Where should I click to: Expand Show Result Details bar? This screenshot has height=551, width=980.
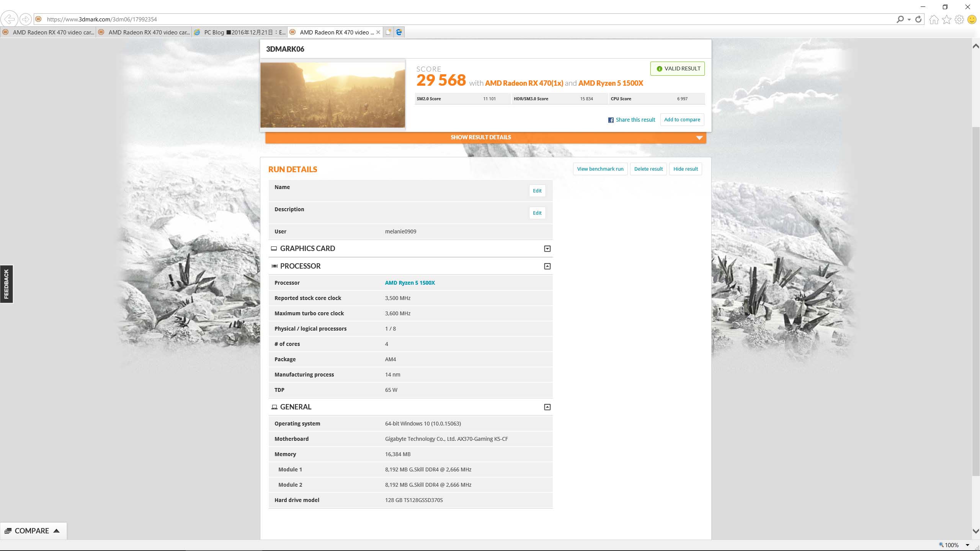pyautogui.click(x=485, y=137)
